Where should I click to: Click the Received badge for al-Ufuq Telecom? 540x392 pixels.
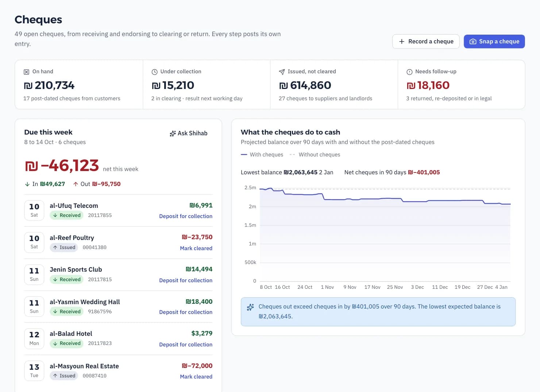coord(66,215)
